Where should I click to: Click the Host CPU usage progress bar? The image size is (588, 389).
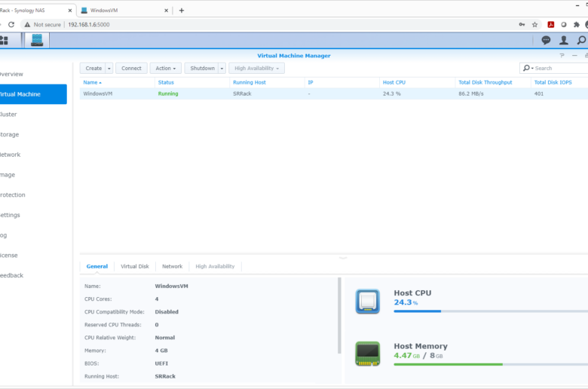point(491,311)
